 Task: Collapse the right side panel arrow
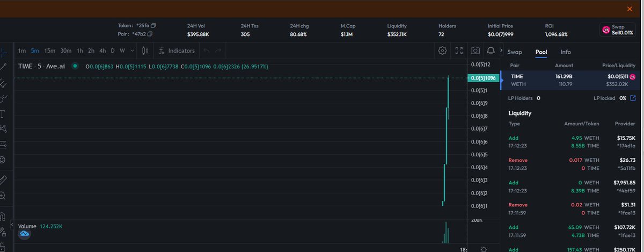tap(502, 52)
